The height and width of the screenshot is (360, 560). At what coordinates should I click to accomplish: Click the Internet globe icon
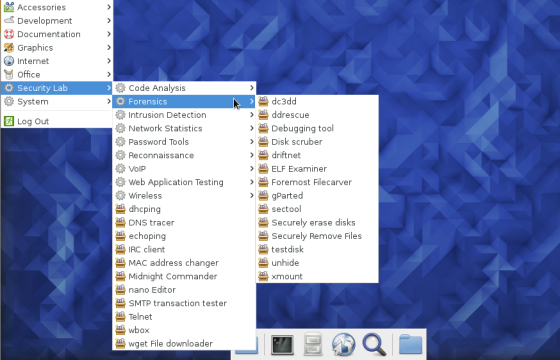(9, 61)
